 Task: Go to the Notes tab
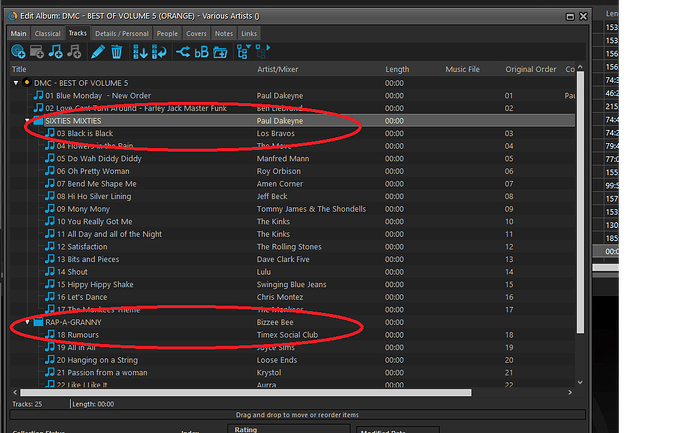pos(224,33)
